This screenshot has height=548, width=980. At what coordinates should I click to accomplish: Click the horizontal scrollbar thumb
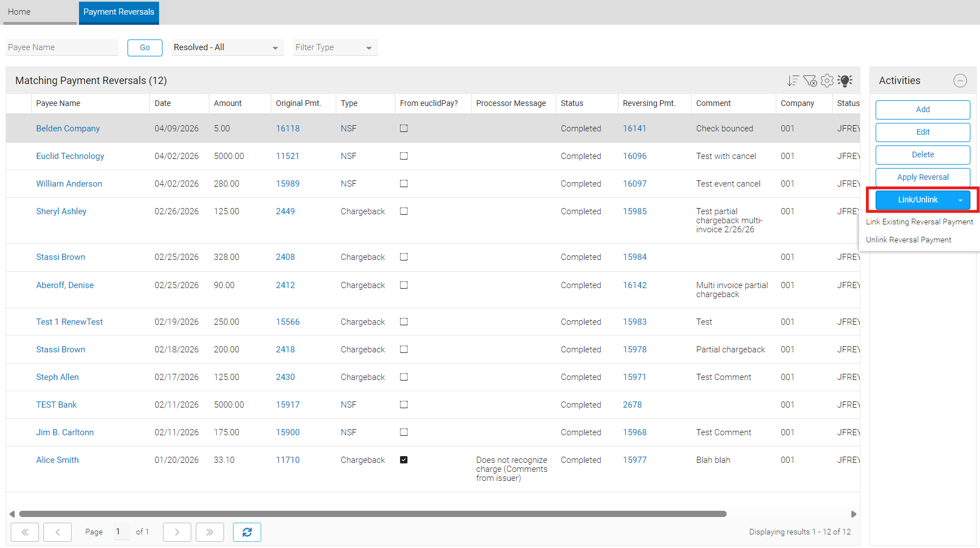point(373,514)
